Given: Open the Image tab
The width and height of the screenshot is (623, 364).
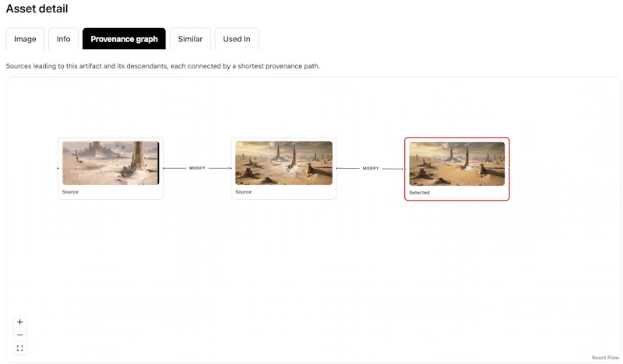Looking at the screenshot, I should tap(25, 39).
